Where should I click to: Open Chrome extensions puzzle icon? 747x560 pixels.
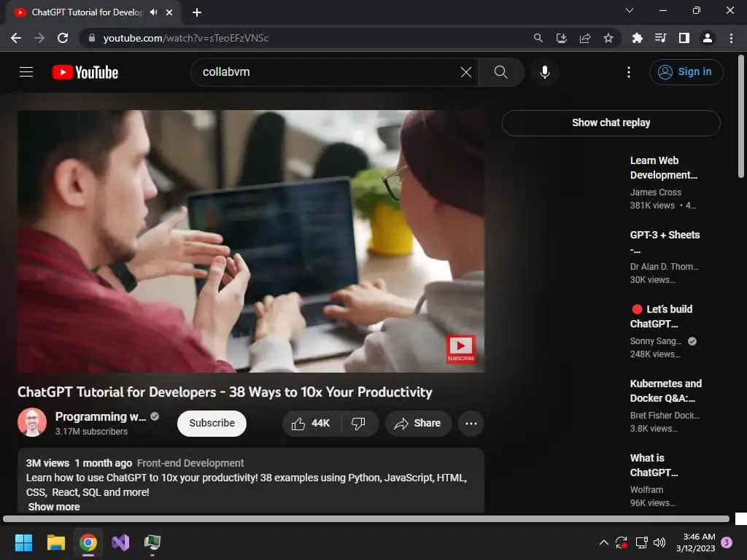[x=637, y=38]
